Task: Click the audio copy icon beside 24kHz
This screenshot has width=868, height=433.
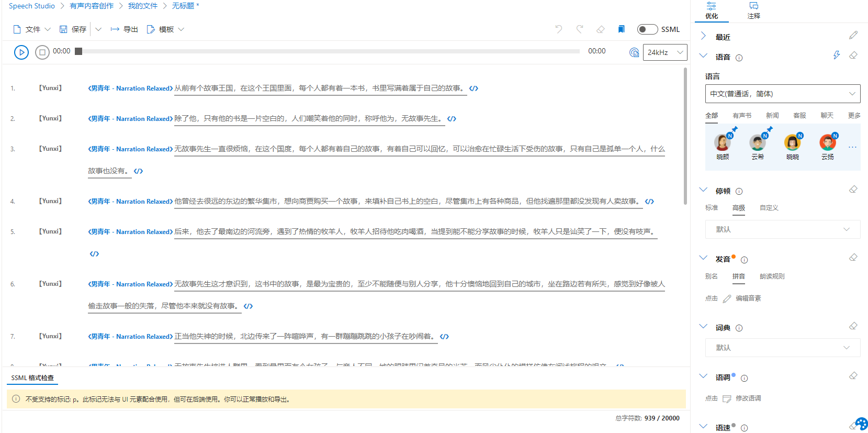Action: click(634, 52)
